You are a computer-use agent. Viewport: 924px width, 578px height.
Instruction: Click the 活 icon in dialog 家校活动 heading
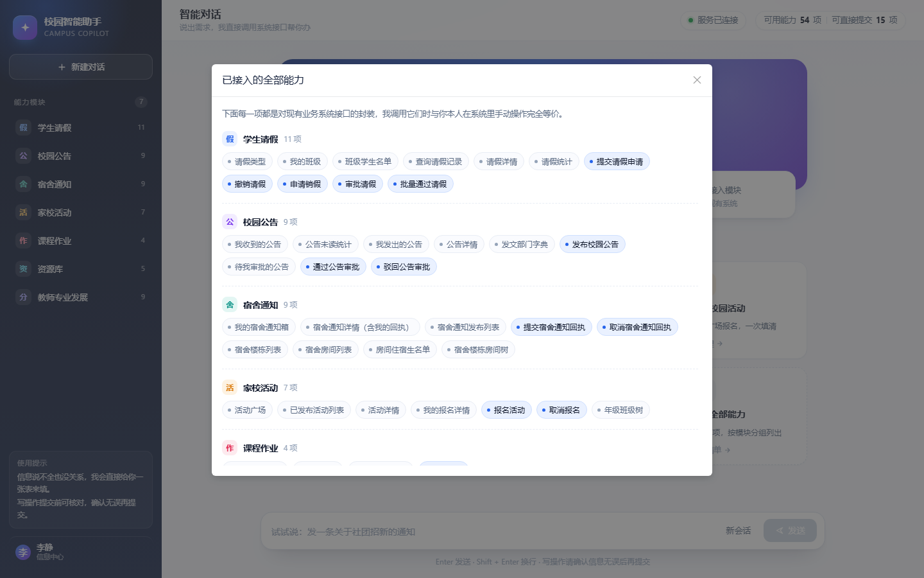pos(230,388)
